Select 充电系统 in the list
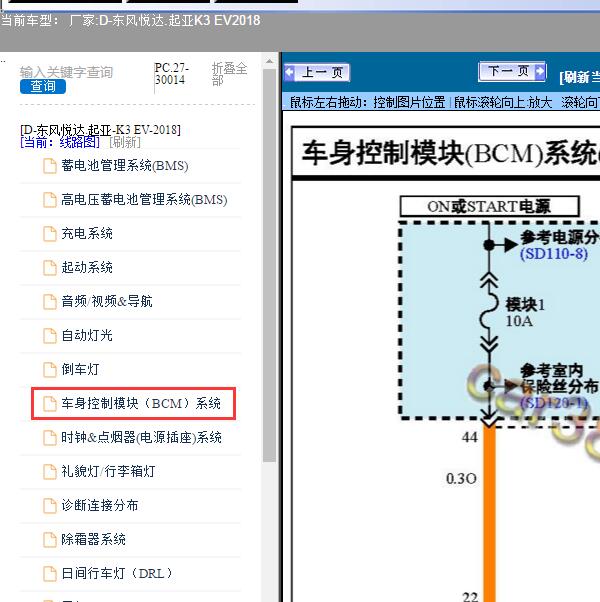The height and width of the screenshot is (602, 600). click(x=87, y=233)
